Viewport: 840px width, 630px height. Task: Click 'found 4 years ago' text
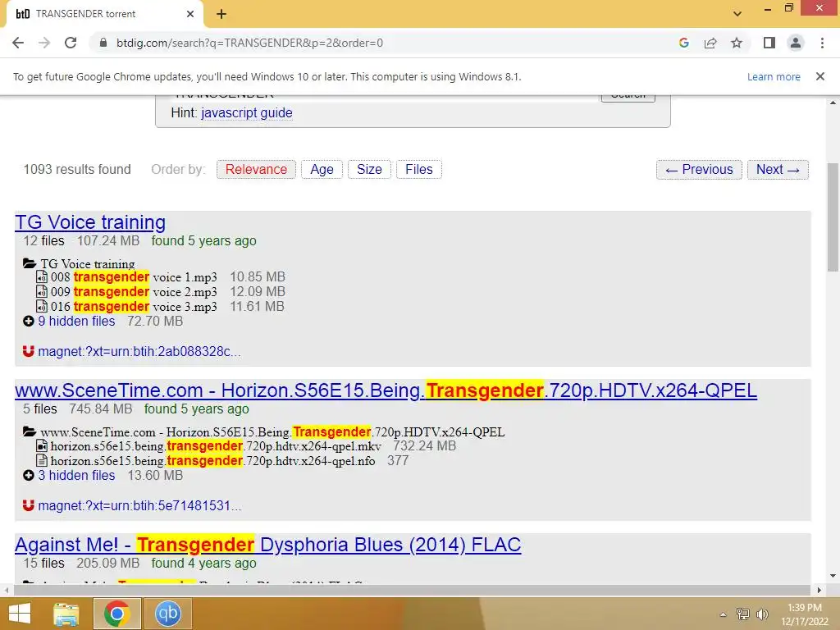coord(203,563)
